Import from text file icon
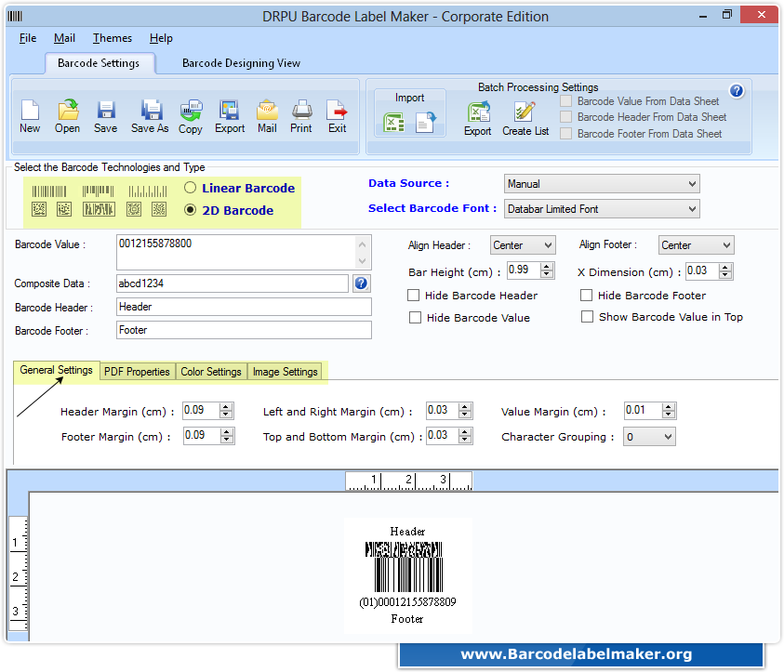The width and height of the screenshot is (784, 672). point(426,123)
